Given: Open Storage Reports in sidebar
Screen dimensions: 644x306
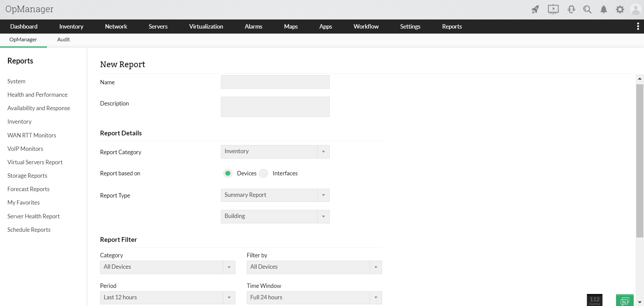Looking at the screenshot, I should click(x=28, y=176).
